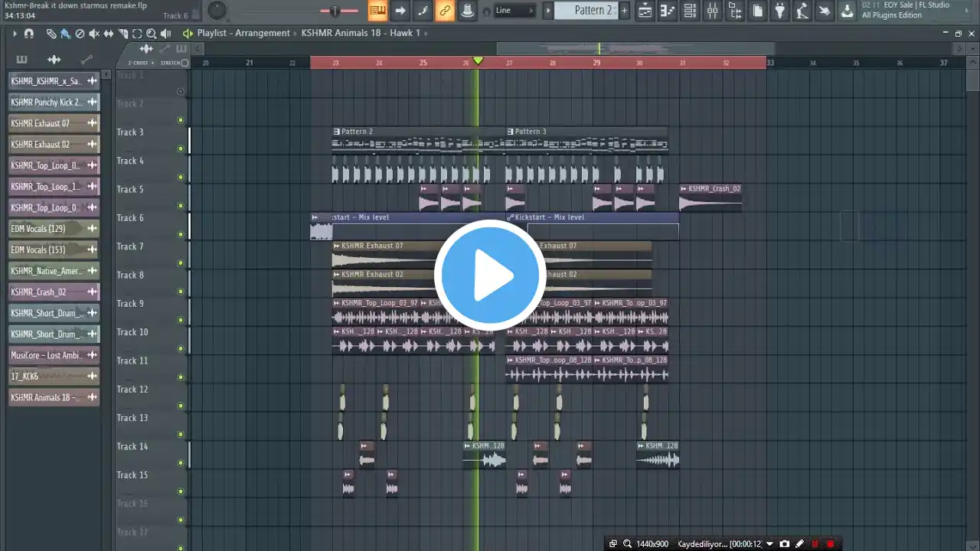
Task: Toggle the link/multilink controllers button
Action: (x=445, y=11)
